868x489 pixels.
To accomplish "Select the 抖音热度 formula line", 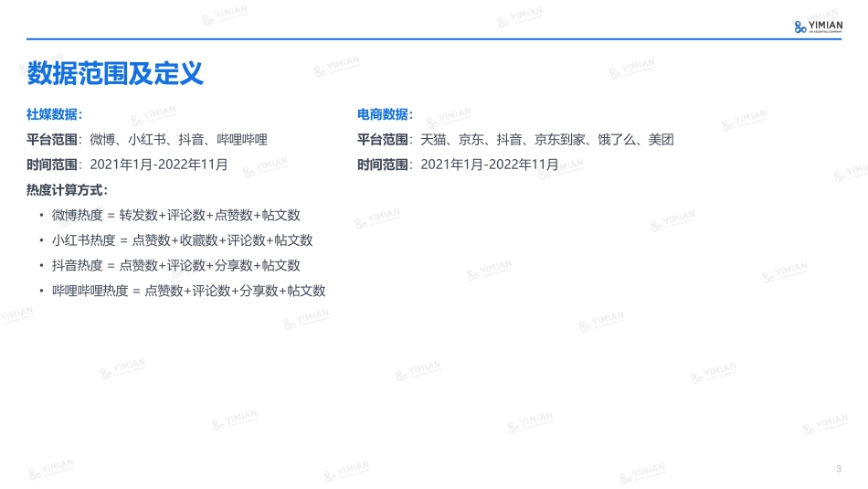I will [x=176, y=265].
